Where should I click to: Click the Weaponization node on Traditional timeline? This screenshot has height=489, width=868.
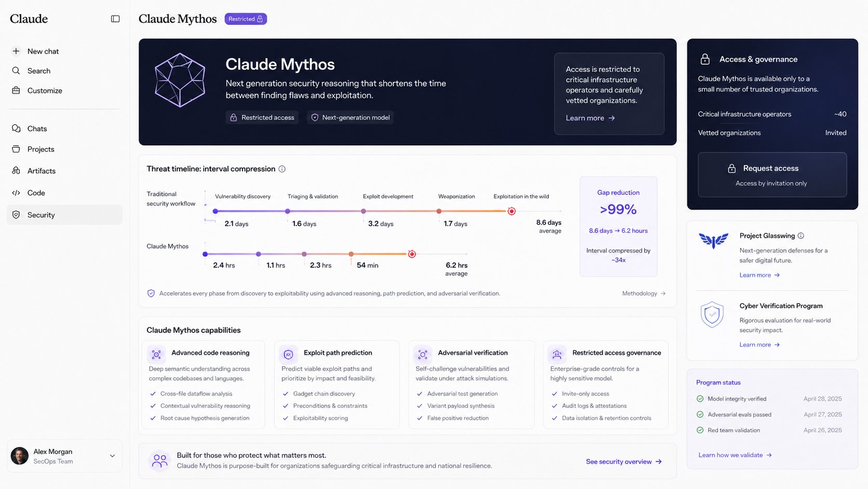pos(439,211)
